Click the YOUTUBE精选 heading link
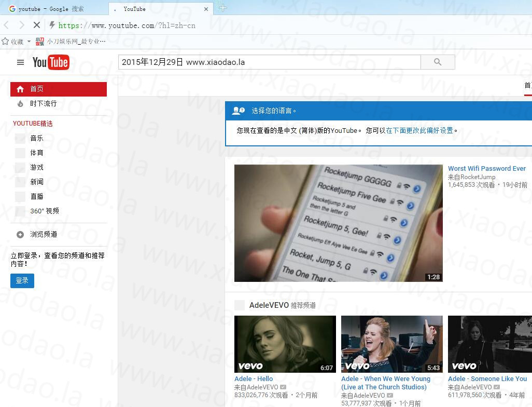The image size is (532, 407). pyautogui.click(x=33, y=124)
